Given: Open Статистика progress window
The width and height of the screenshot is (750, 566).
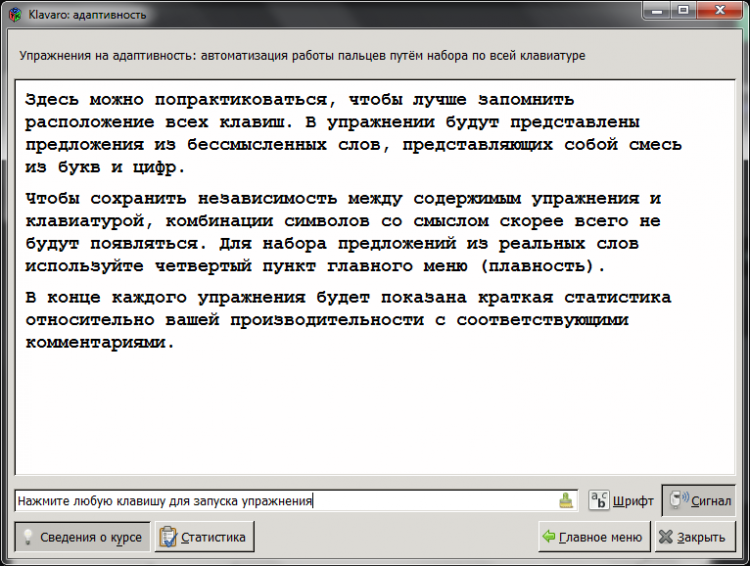Looking at the screenshot, I should click(204, 537).
